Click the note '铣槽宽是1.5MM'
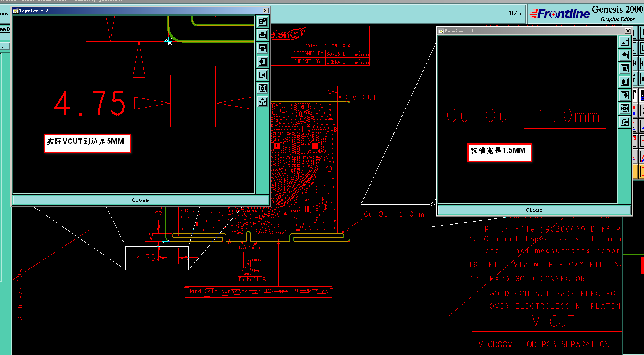644x355 pixels. pos(499,153)
